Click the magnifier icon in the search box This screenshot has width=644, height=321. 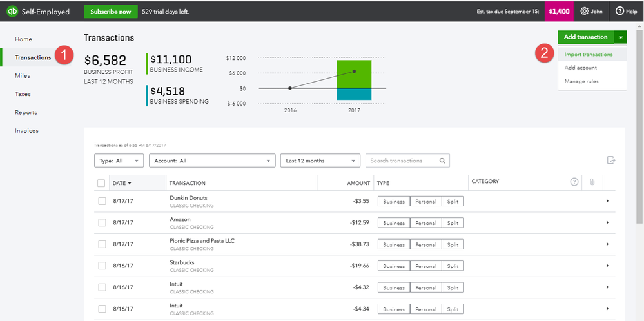pyautogui.click(x=442, y=160)
